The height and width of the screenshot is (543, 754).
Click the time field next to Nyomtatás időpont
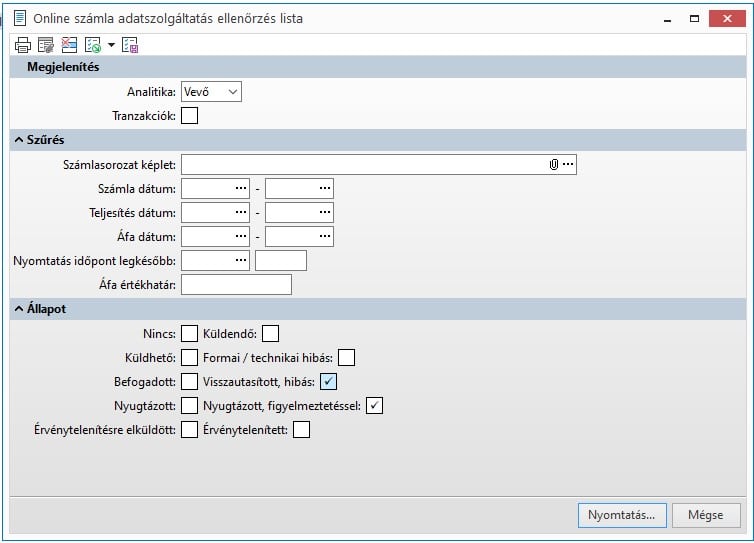point(281,260)
